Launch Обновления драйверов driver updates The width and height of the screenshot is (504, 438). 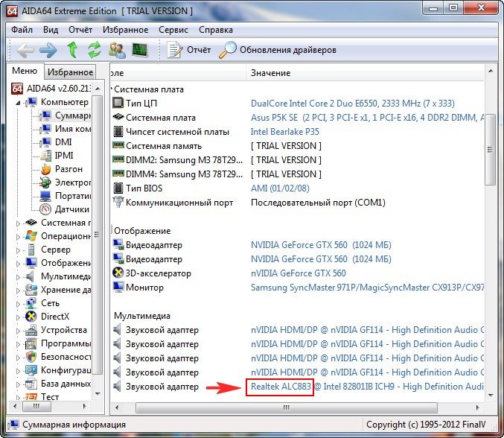click(278, 50)
